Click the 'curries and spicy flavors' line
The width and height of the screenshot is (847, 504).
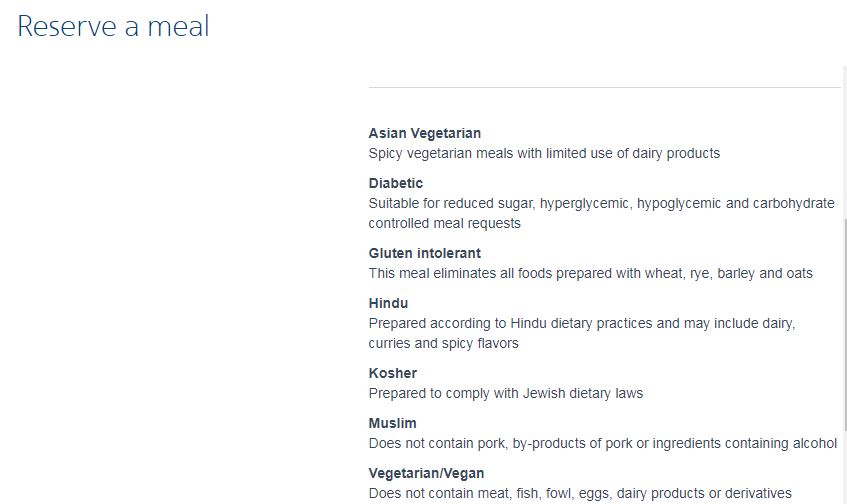click(443, 343)
